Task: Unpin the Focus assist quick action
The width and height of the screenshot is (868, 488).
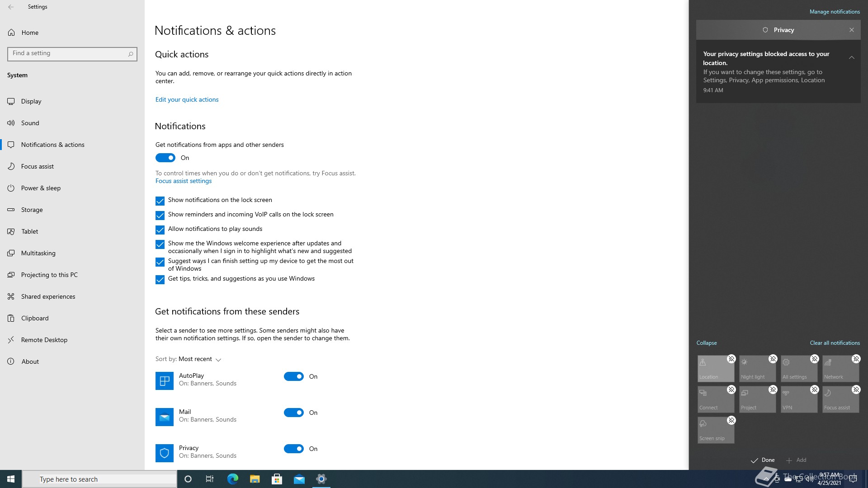Action: coord(856,389)
